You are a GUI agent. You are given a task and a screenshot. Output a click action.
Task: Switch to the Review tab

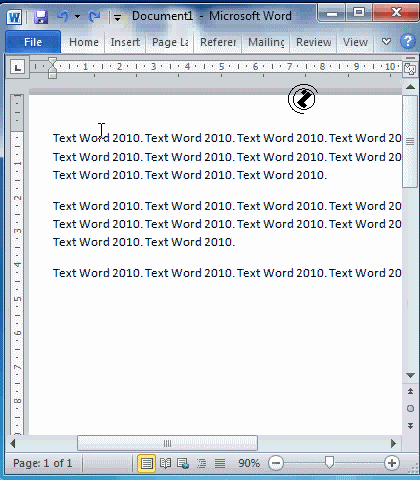pos(314,42)
